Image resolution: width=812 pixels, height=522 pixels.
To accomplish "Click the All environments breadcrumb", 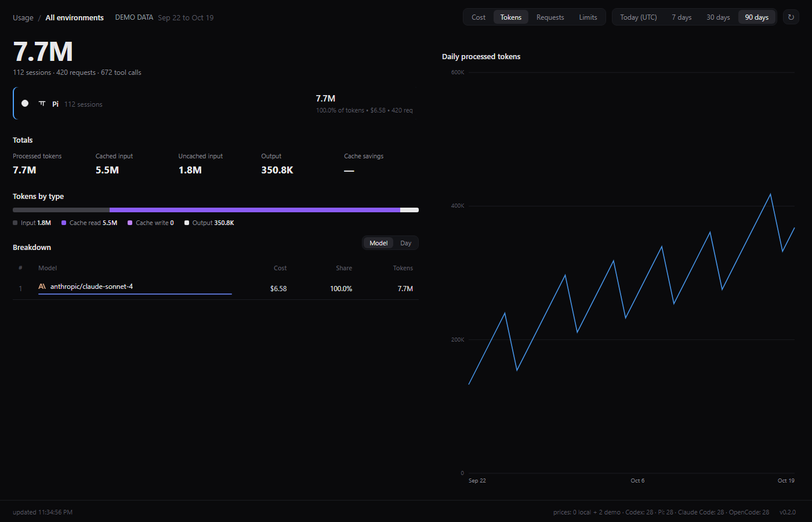I will pos(75,18).
